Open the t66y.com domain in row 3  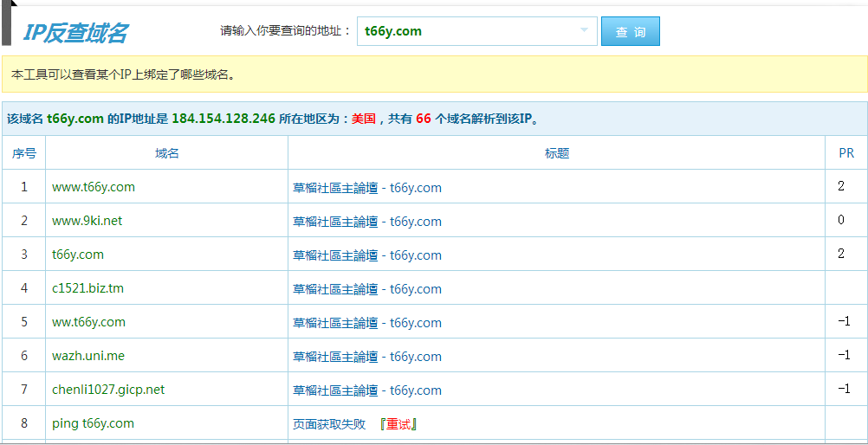click(x=78, y=255)
